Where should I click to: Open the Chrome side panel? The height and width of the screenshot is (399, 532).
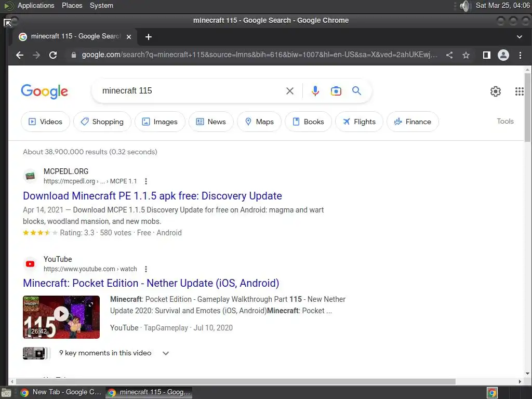click(486, 55)
